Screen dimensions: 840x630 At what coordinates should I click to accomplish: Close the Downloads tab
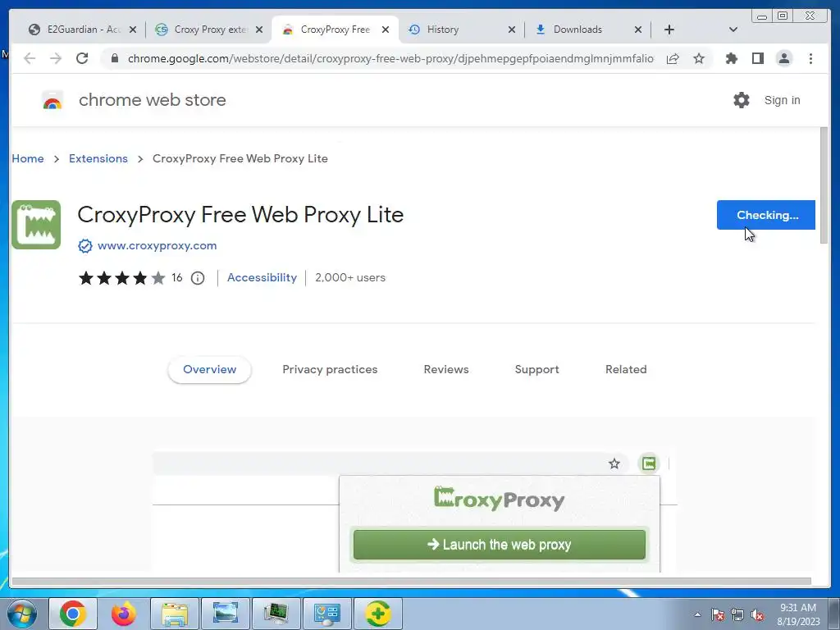pos(638,30)
